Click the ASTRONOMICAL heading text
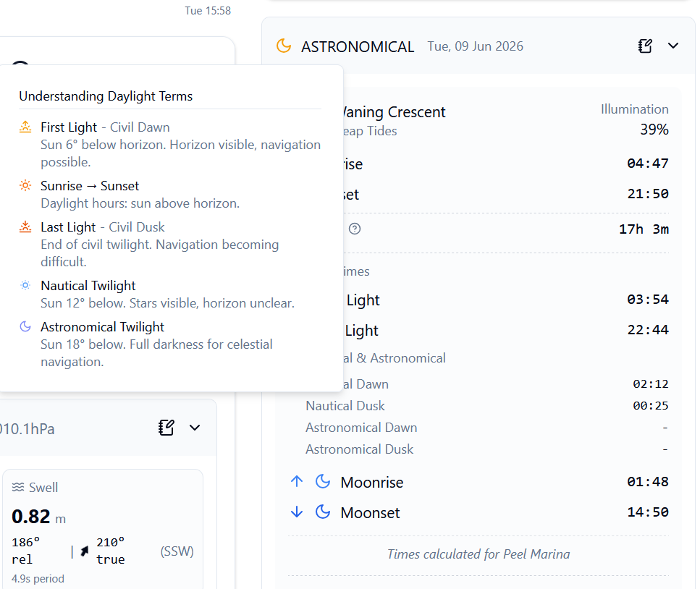 click(358, 47)
